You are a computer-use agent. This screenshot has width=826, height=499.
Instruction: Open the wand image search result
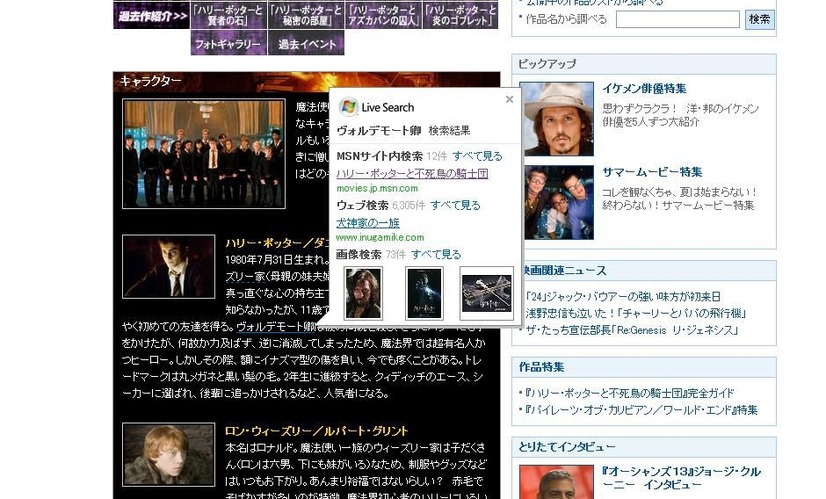point(486,293)
